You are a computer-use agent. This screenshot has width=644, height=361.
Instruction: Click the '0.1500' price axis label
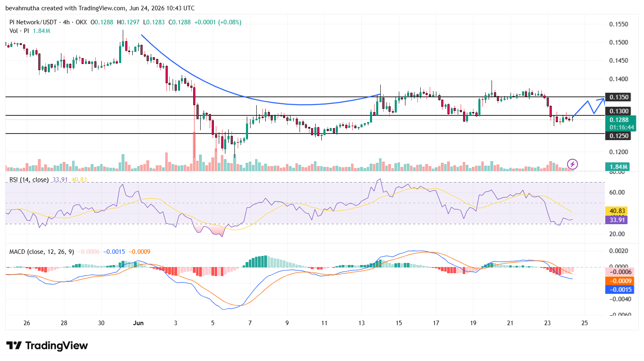point(619,42)
